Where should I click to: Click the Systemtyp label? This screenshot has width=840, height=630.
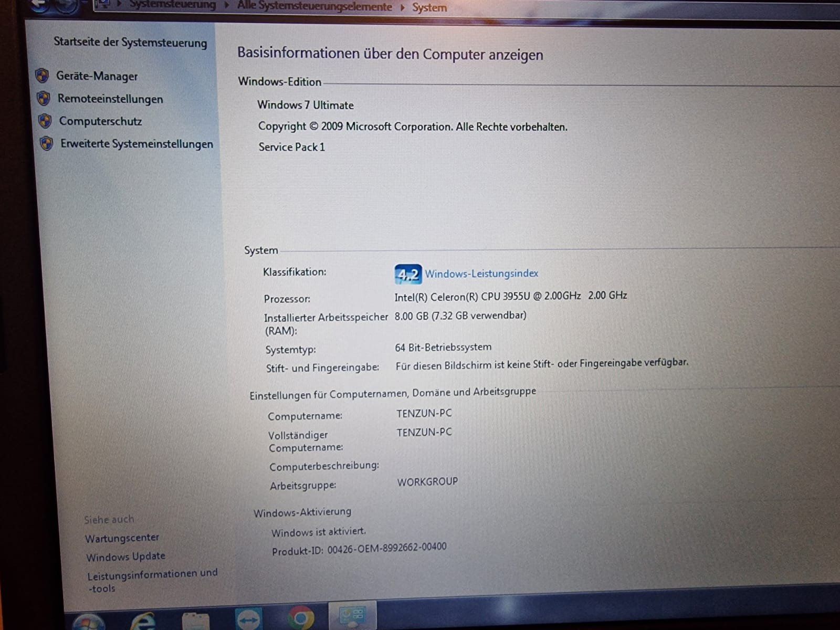[x=291, y=350]
